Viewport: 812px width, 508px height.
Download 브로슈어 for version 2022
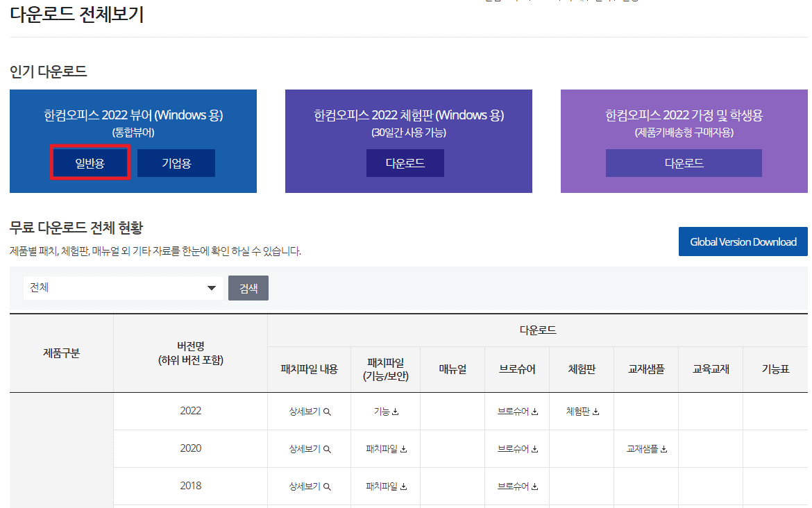(x=517, y=412)
